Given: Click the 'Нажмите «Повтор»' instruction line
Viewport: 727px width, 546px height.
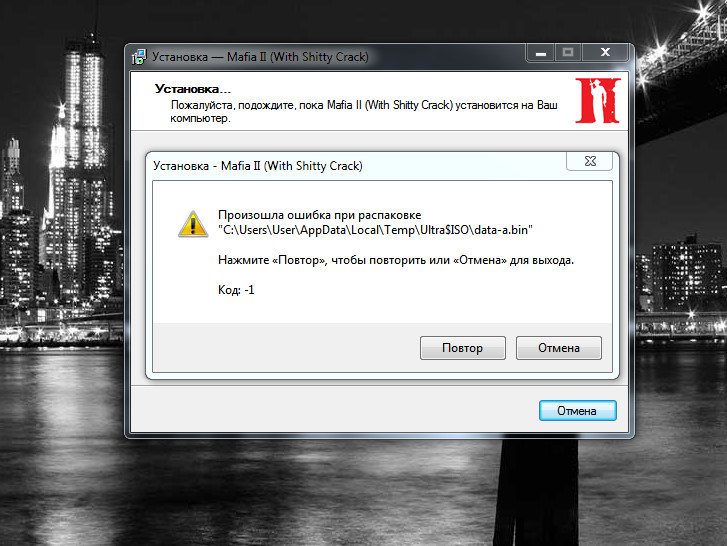Looking at the screenshot, I should [396, 260].
